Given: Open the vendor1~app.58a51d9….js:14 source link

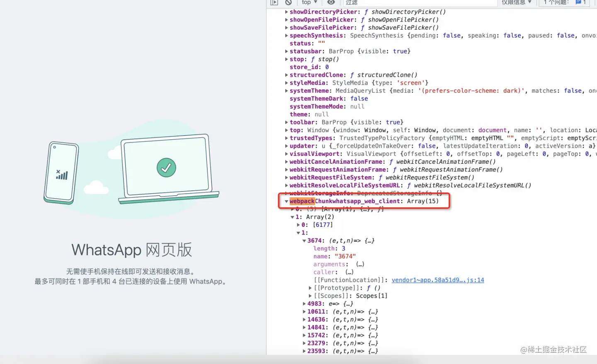Looking at the screenshot, I should click(438, 280).
